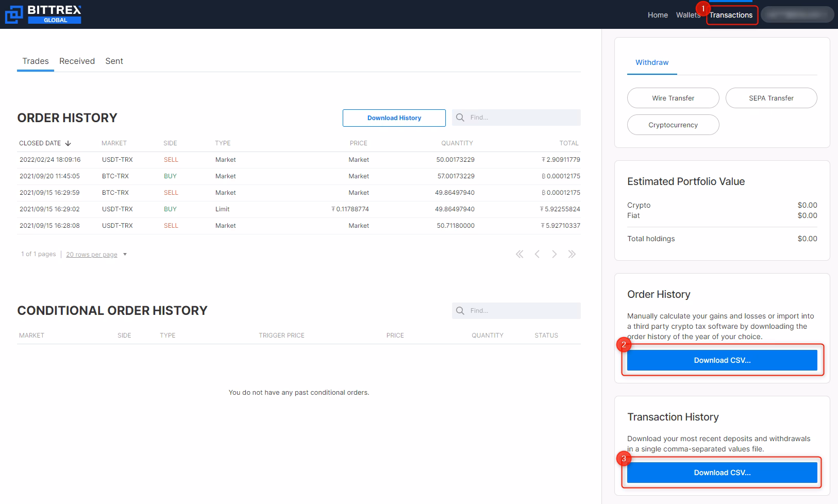Switch to the Sent tab
The height and width of the screenshot is (504, 838).
(x=114, y=61)
